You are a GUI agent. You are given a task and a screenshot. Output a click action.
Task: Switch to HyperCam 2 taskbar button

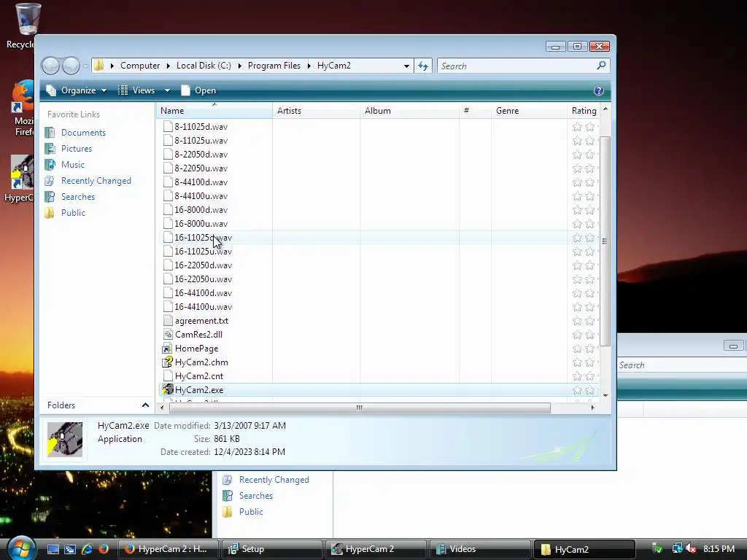[376, 549]
